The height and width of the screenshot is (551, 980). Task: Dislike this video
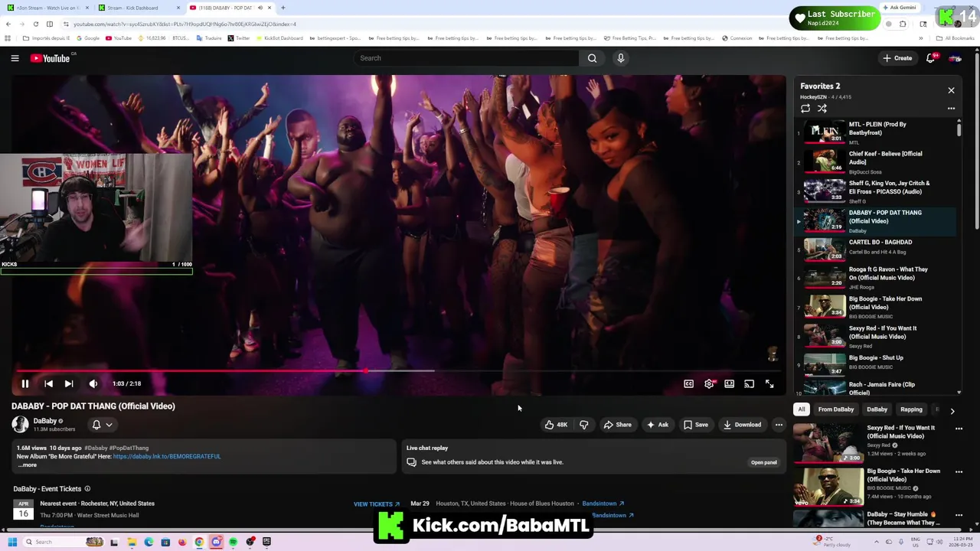click(x=583, y=425)
